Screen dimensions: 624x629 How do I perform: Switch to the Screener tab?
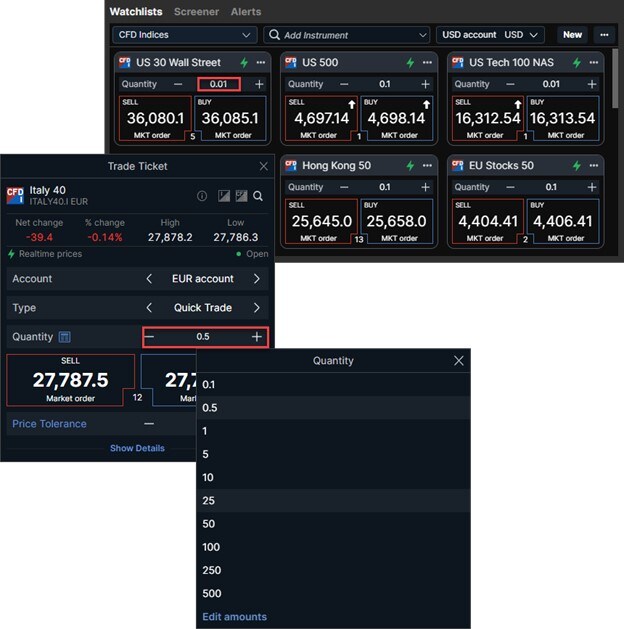(197, 12)
